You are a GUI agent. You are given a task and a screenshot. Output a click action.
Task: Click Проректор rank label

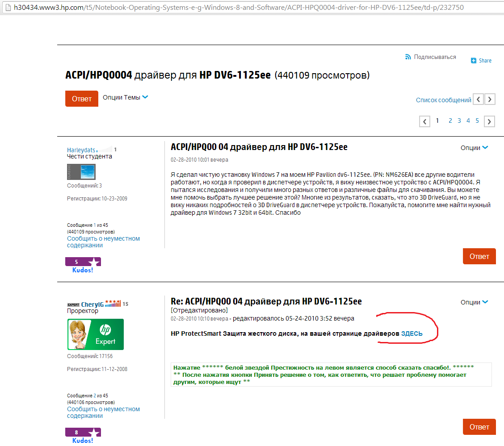[x=83, y=311]
